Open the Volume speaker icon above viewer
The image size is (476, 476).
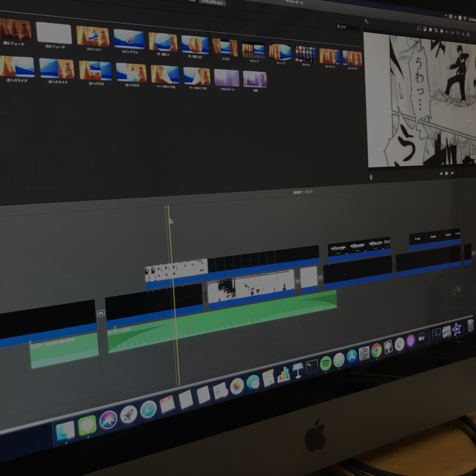coord(447,32)
